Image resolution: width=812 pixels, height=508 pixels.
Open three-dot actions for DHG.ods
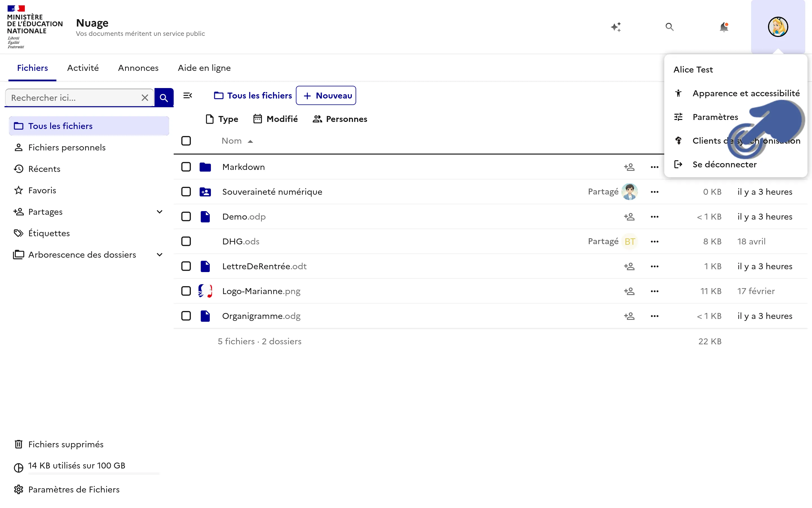(x=654, y=242)
